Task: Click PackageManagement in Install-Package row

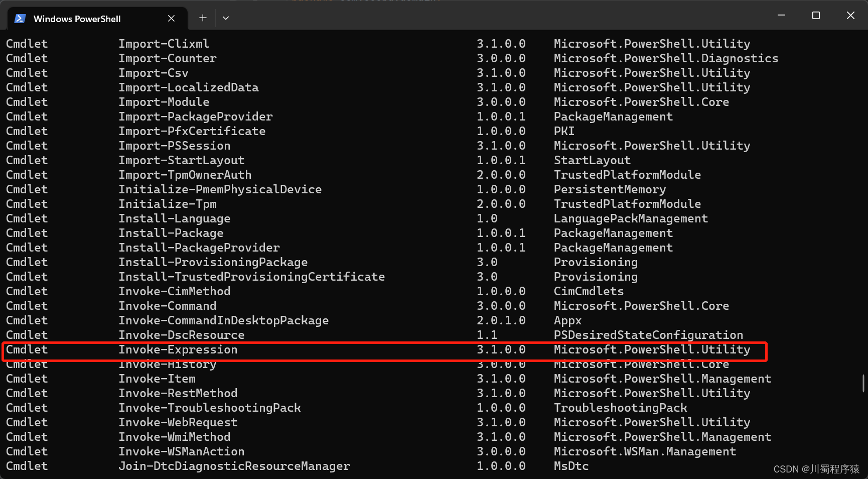Action: [614, 233]
